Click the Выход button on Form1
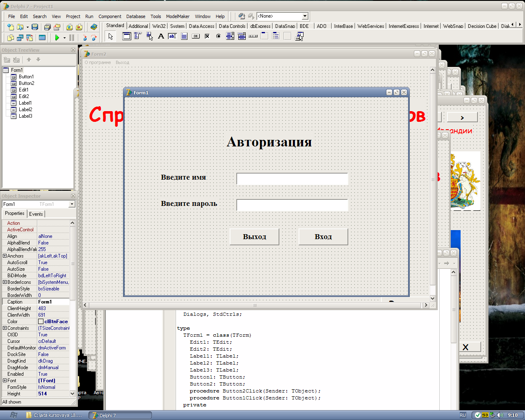The image size is (525, 420). point(254,237)
